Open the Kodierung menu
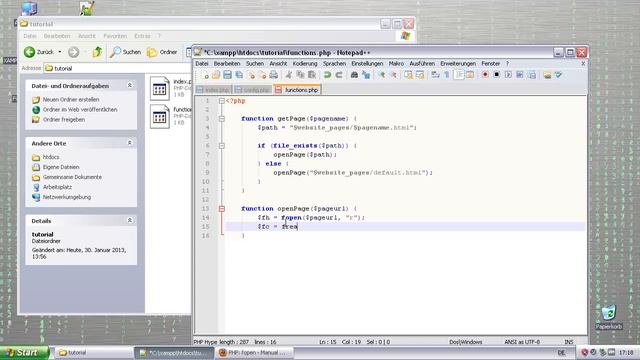 (x=305, y=64)
